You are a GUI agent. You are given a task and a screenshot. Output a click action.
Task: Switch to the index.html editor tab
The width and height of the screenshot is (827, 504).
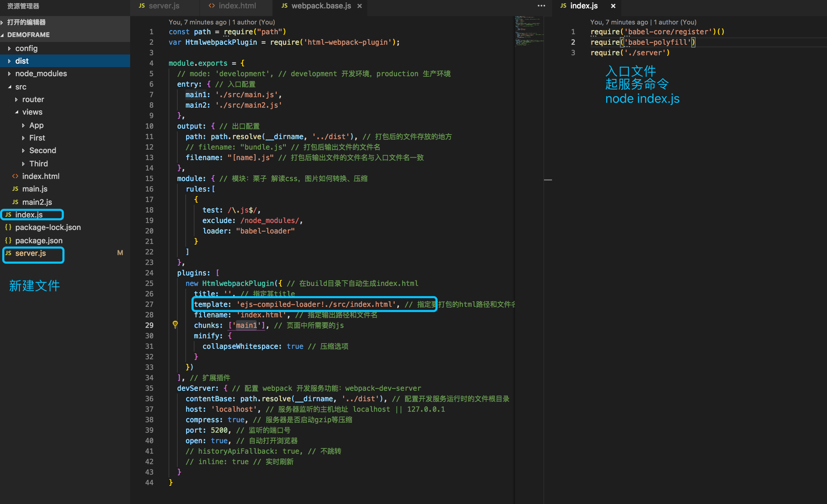pyautogui.click(x=237, y=6)
